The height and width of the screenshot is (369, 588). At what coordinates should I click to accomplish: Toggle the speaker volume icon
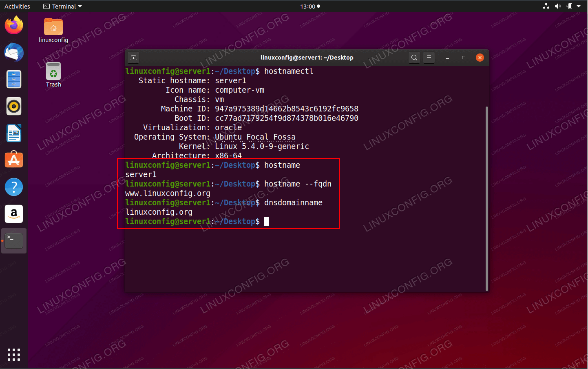557,6
